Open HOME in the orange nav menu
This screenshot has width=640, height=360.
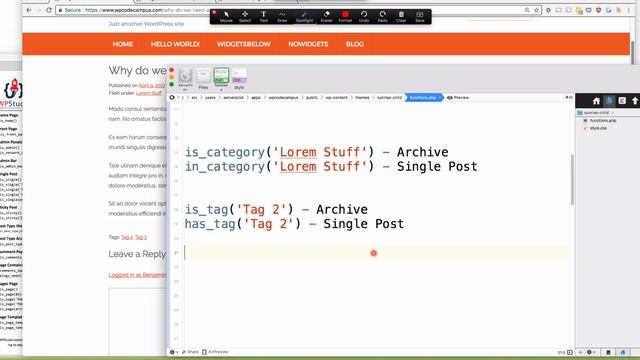point(123,44)
